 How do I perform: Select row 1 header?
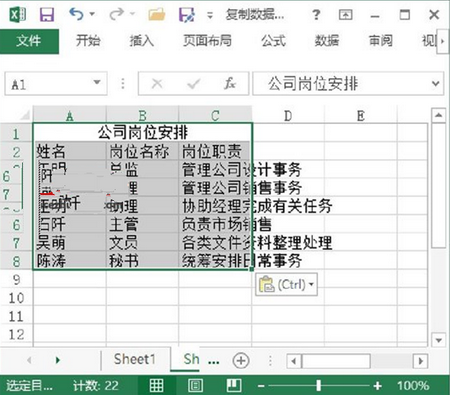point(16,134)
